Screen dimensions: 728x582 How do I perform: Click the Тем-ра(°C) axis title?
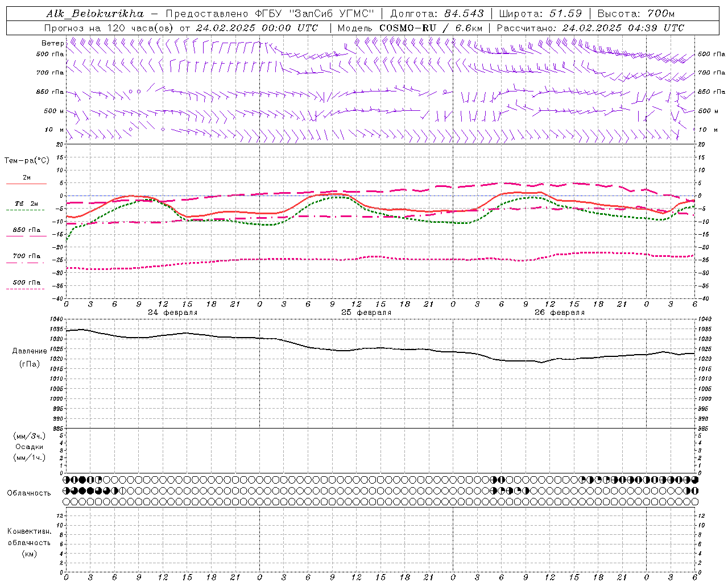[27, 161]
